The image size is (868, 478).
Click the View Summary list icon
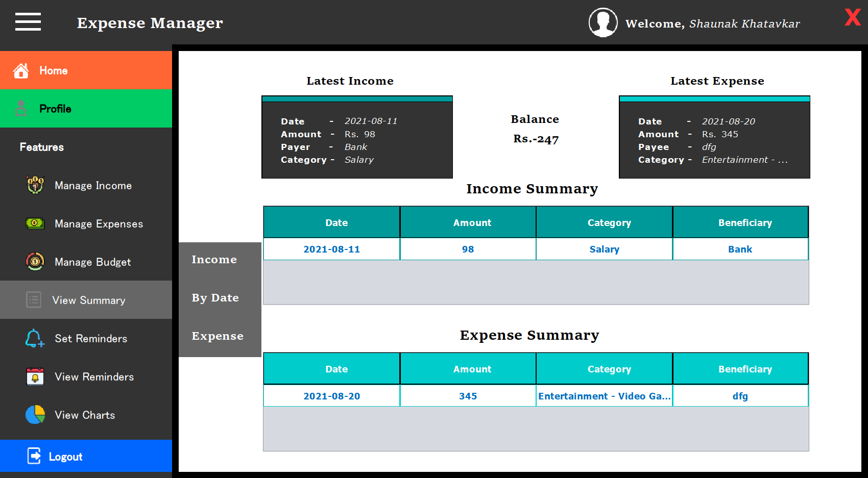pos(34,300)
